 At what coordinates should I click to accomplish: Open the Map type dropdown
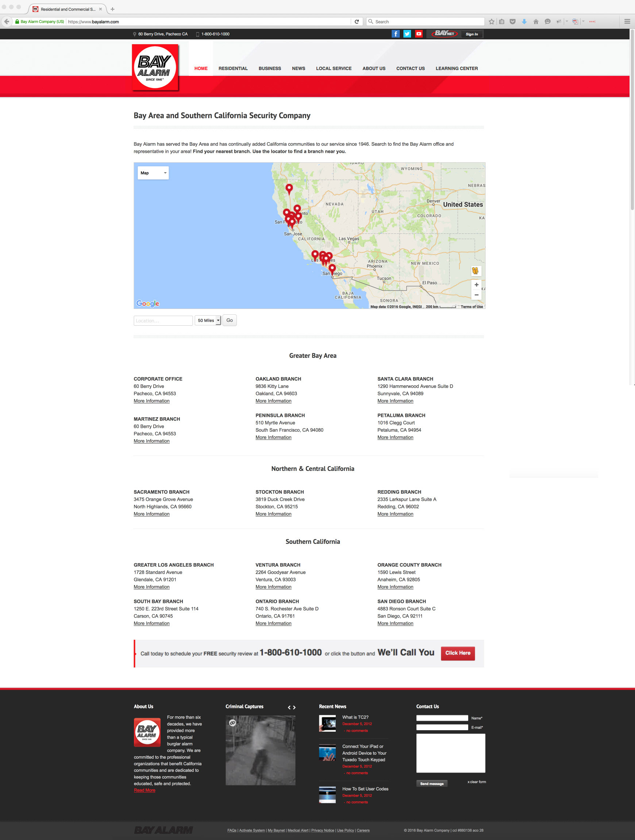coord(153,173)
